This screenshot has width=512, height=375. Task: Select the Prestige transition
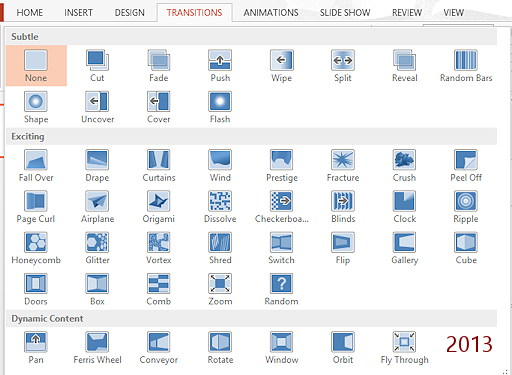(x=282, y=165)
